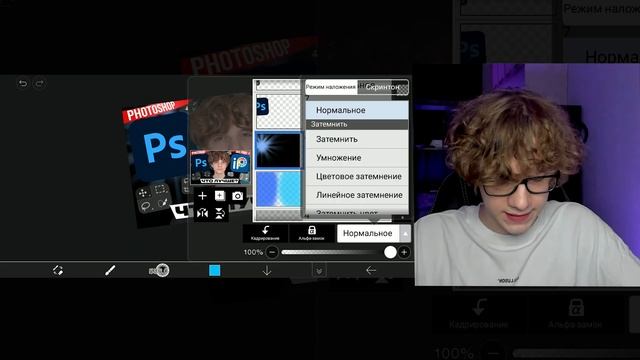Open the brush size/thickness indicator
This screenshot has height=360, width=640.
click(x=160, y=270)
